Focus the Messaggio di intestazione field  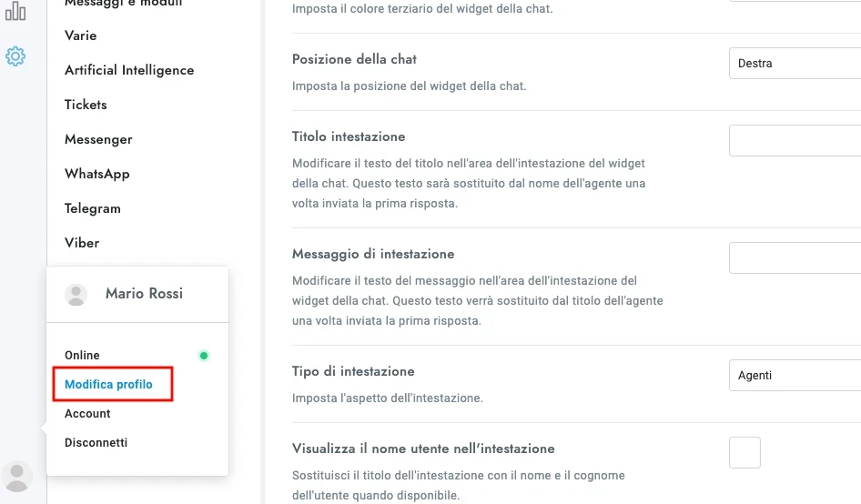[x=795, y=258]
